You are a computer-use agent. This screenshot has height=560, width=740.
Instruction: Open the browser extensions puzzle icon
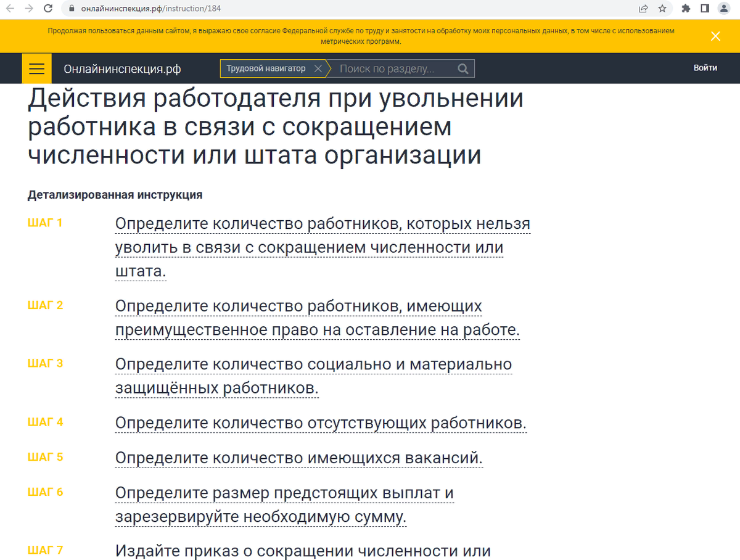(686, 9)
